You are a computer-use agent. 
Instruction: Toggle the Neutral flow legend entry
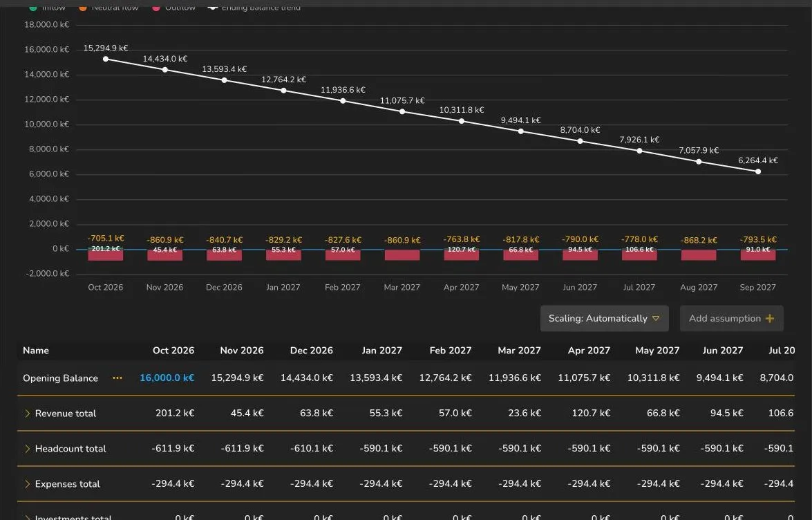[108, 7]
